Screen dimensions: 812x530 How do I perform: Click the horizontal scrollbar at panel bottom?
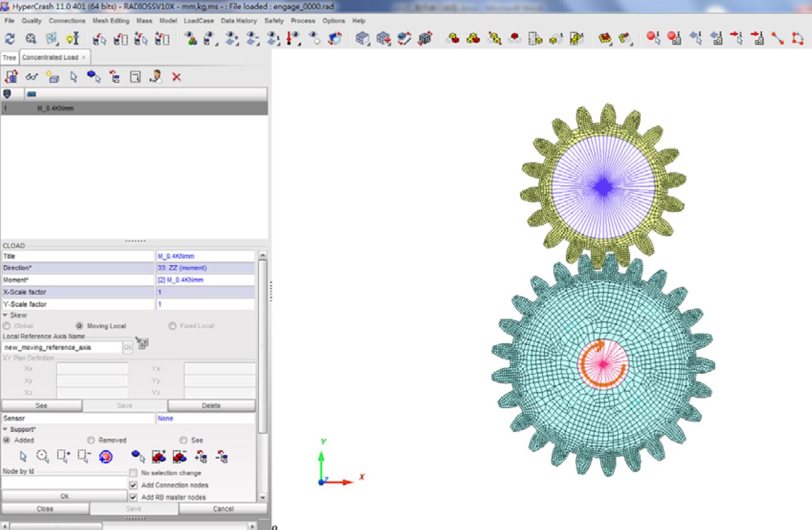point(56,526)
